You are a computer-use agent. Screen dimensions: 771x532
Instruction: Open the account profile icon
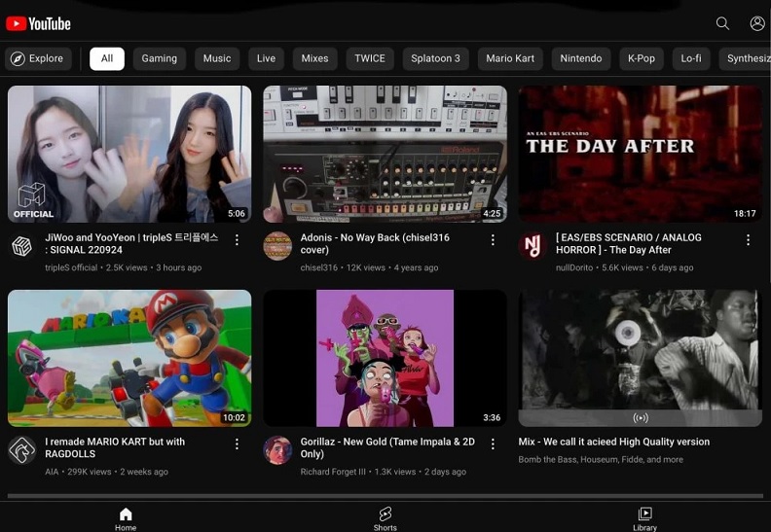[x=757, y=23]
